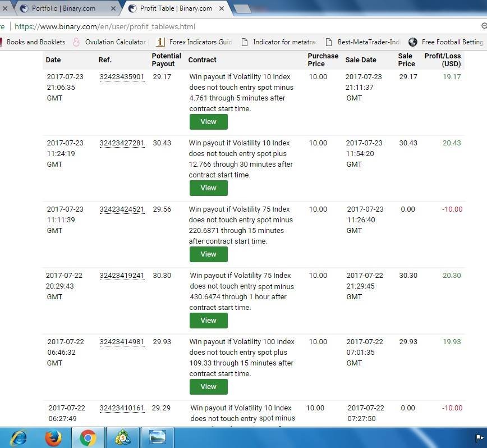487x448 pixels.
Task: Click the Sale Date column header
Action: pyautogui.click(x=361, y=60)
